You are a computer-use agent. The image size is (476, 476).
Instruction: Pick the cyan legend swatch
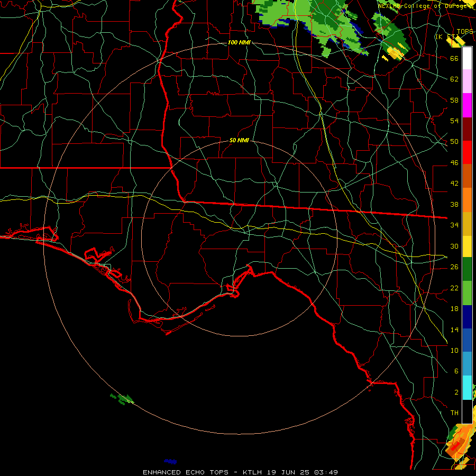click(x=467, y=388)
